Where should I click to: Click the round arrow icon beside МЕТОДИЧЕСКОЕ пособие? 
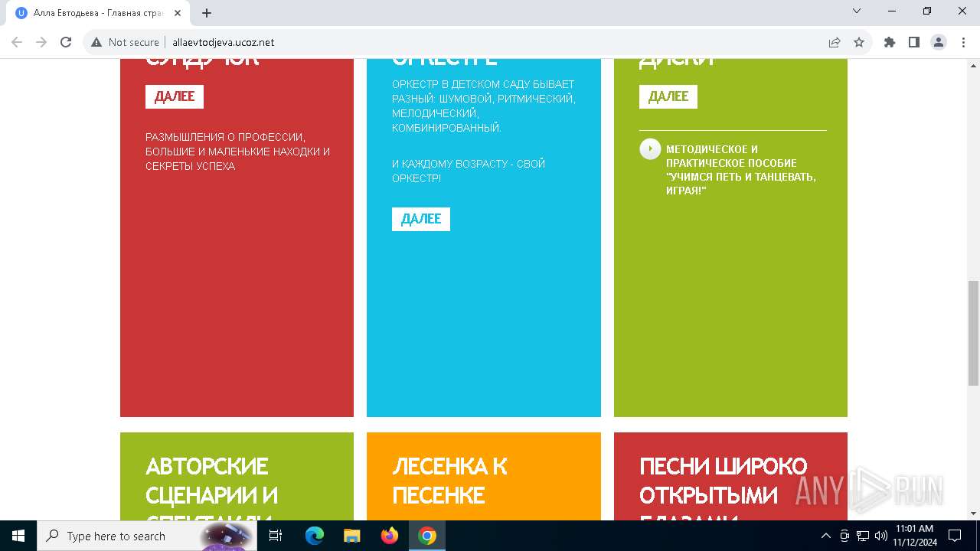point(650,148)
